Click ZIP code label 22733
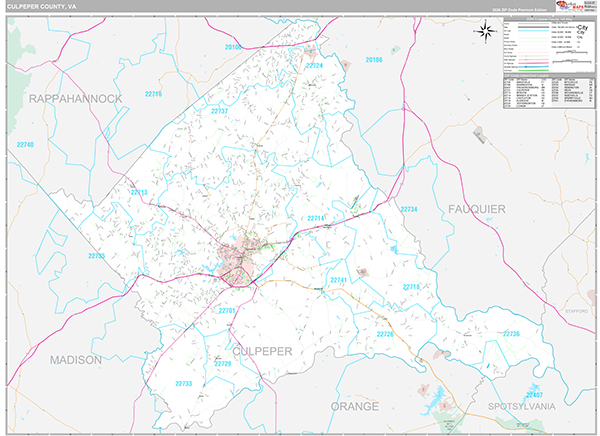 (184, 384)
